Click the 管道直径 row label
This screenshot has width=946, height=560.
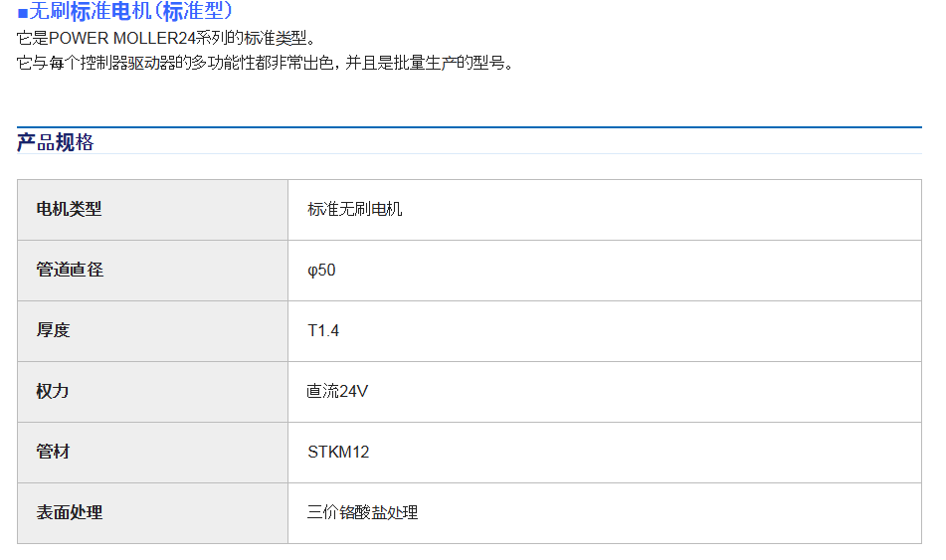click(x=70, y=270)
